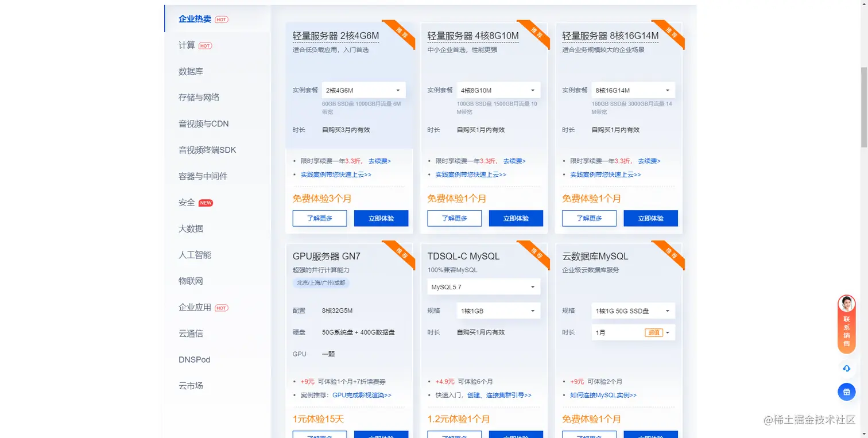Click 轻量服务器 8核16G14M title
Viewport: 868px width, 438px height.
[x=610, y=36]
